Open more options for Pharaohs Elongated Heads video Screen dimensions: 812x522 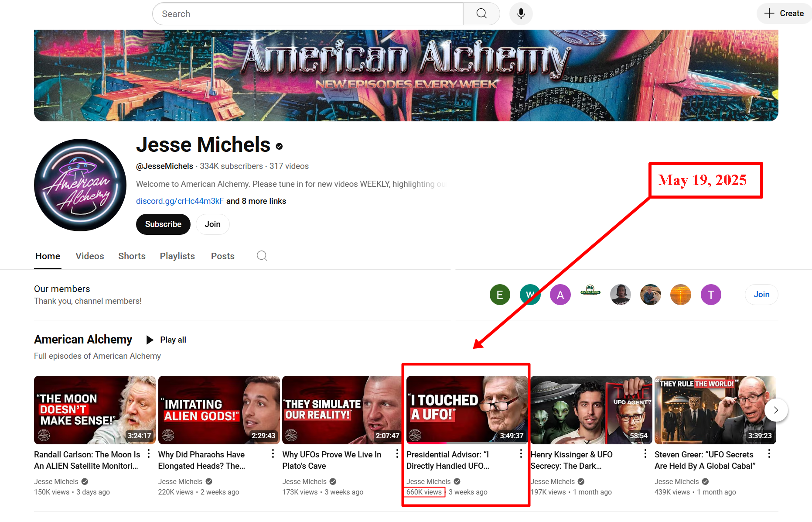click(x=273, y=454)
